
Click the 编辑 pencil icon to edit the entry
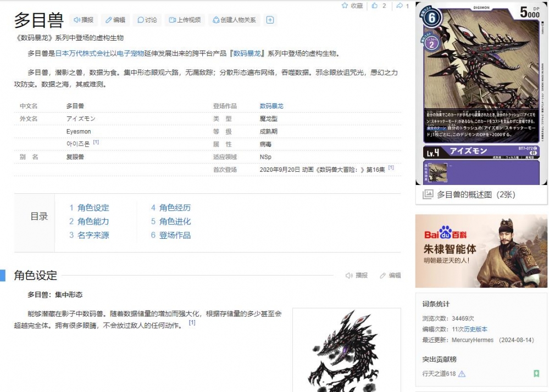[x=108, y=20]
